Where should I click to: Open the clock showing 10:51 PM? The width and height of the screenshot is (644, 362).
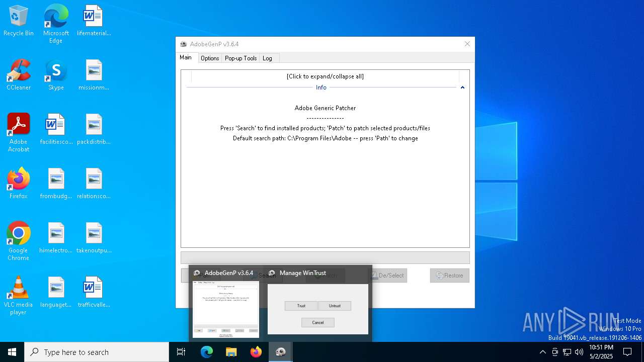click(x=601, y=352)
